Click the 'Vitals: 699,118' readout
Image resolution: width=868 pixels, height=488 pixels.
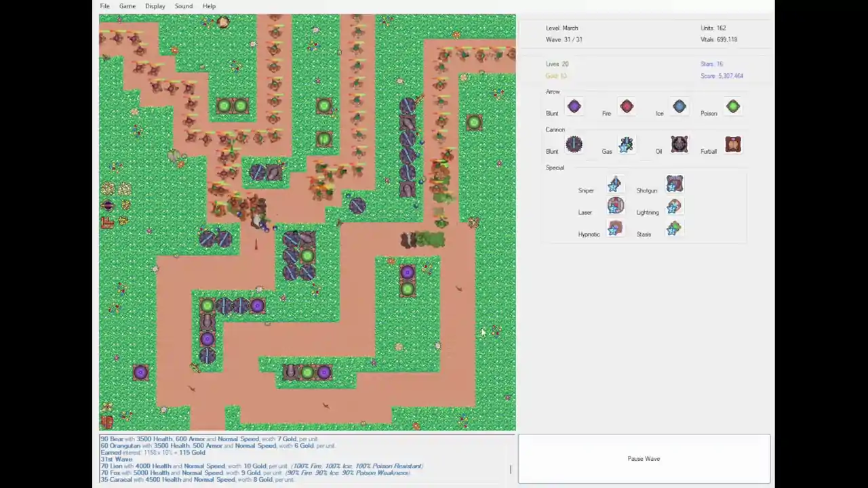(719, 39)
